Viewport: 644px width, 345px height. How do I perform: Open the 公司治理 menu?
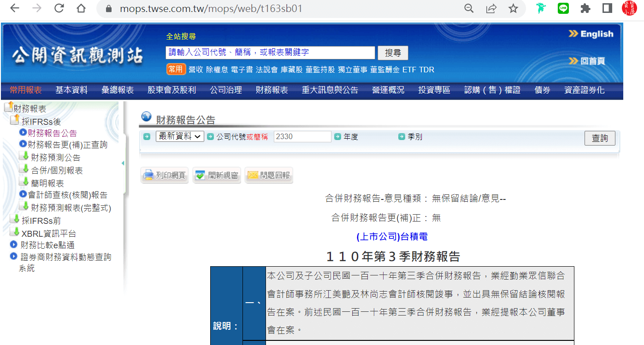[226, 90]
